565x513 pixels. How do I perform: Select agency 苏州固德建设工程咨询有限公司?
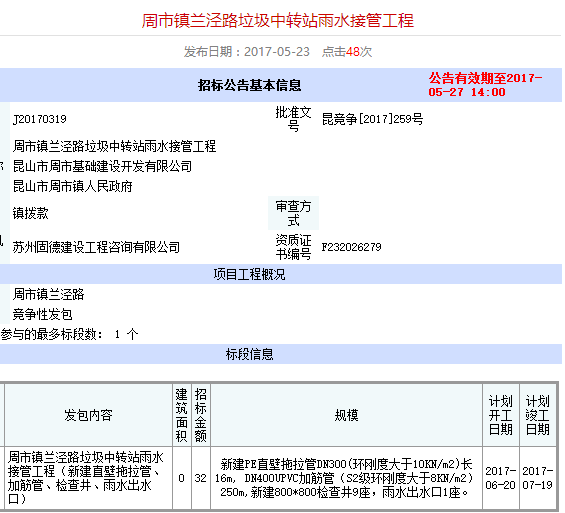click(x=96, y=247)
